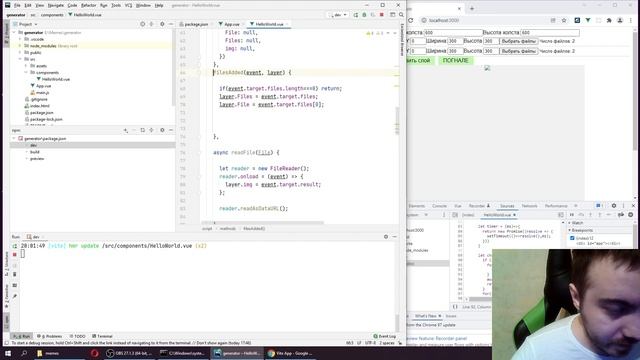The width and height of the screenshot is (640, 360).
Task: Toggle the index breakpoint checkbox in DevTools
Action: (x=572, y=238)
